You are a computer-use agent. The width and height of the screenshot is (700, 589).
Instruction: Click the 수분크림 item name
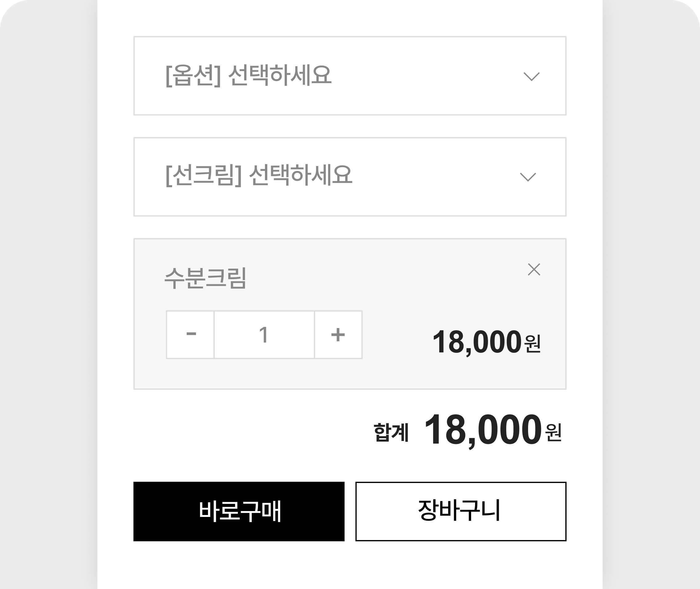pos(206,278)
